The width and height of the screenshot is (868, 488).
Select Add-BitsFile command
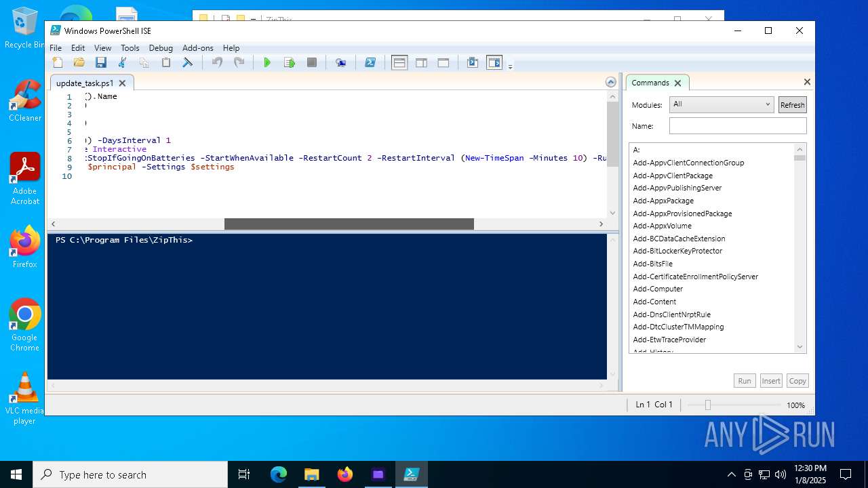(652, 264)
